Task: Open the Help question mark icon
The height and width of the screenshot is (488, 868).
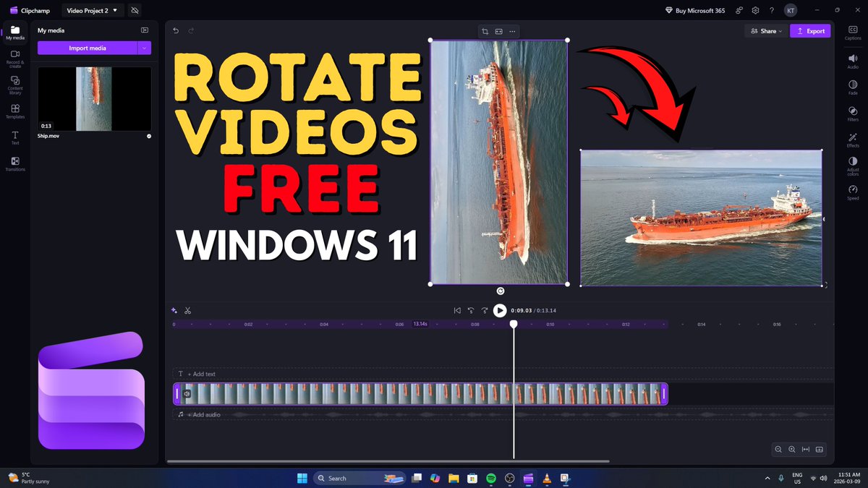Action: pos(772,10)
